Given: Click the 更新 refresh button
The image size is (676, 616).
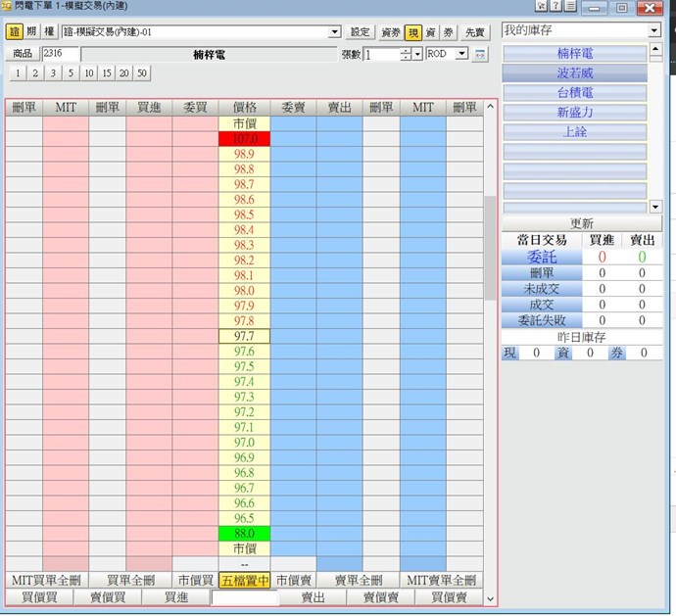Looking at the screenshot, I should coord(582,223).
